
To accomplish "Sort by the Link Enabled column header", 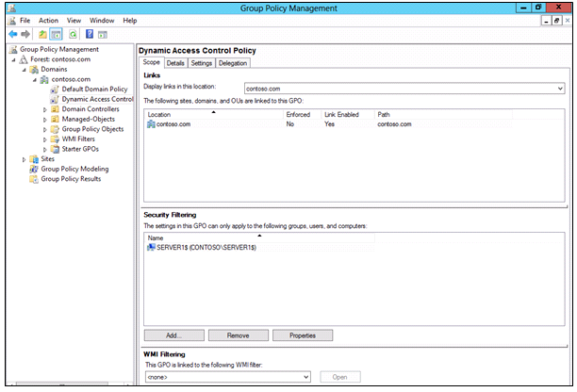I will tap(348, 115).
